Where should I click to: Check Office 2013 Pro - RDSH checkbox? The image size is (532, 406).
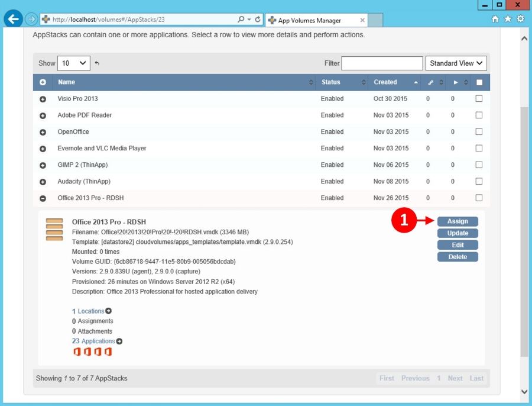479,198
